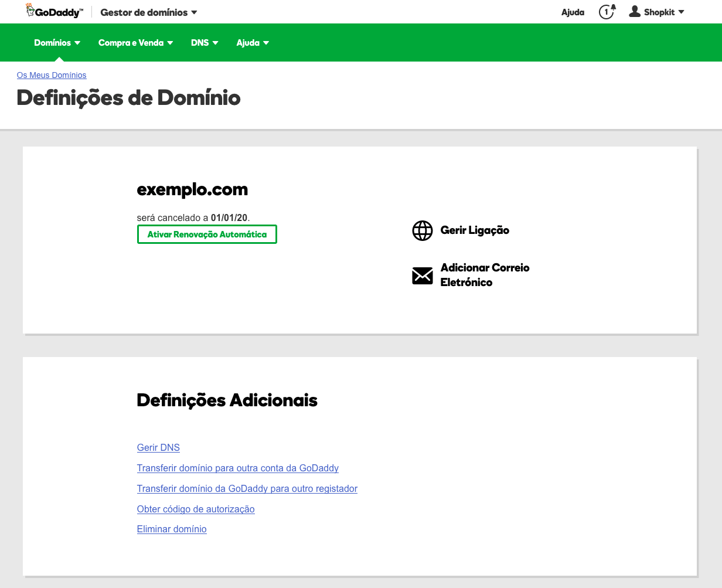Screen dimensions: 722x588
Task: Expand the Compra e Venda menu
Action: click(x=135, y=43)
